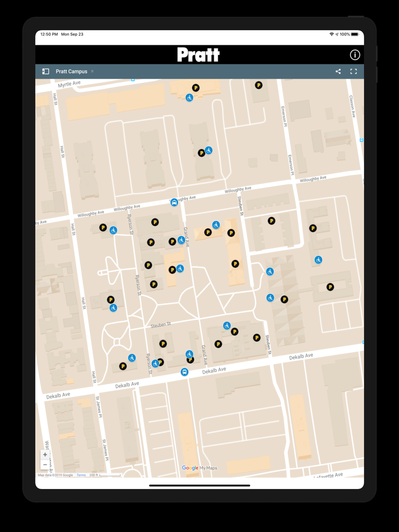Check the Wi-Fi icon in status bar
Screen dimensions: 399x532
click(x=331, y=34)
